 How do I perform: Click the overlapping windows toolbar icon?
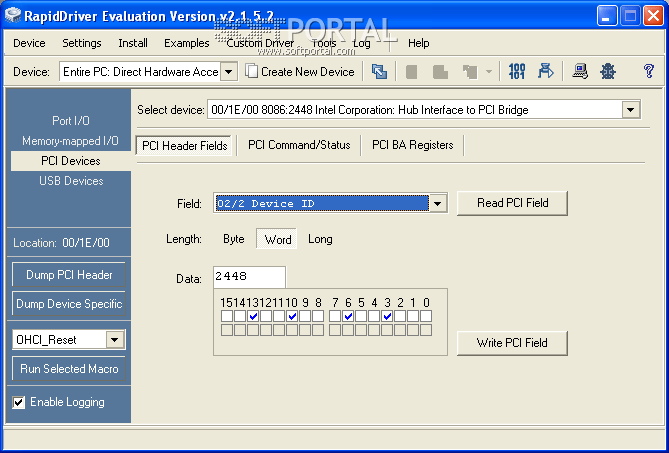point(379,71)
